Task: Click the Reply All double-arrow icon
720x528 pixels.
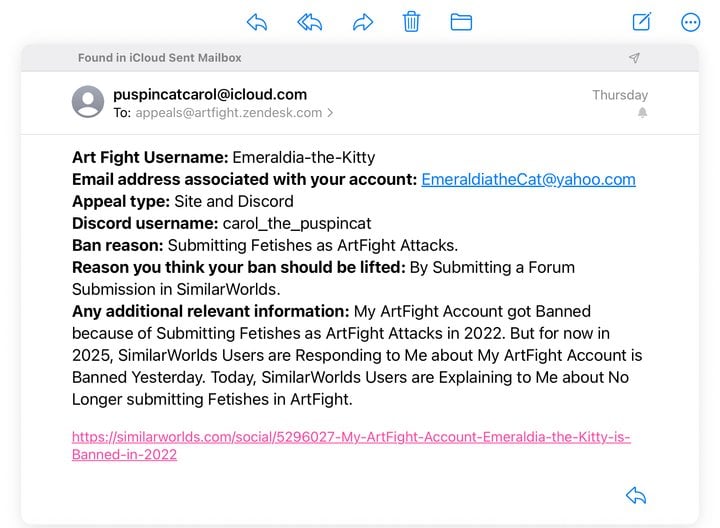Action: (309, 22)
